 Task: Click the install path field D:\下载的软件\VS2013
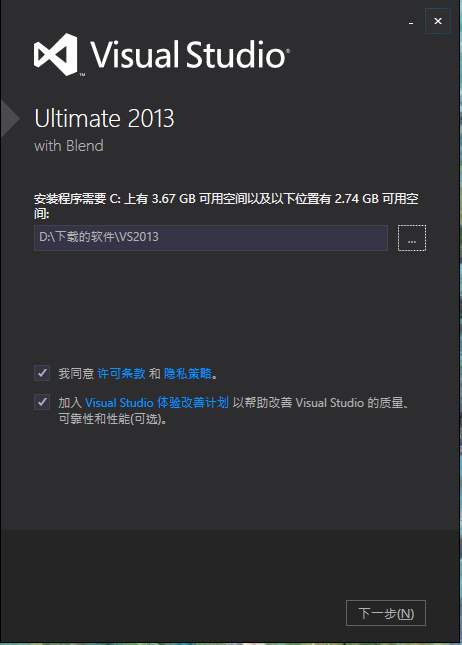tap(211, 238)
